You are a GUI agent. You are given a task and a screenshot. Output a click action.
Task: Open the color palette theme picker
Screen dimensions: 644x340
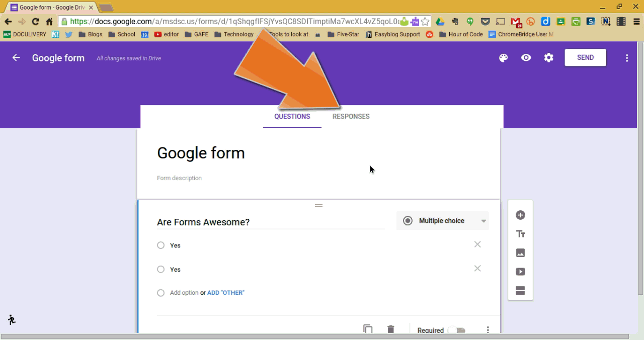(504, 57)
